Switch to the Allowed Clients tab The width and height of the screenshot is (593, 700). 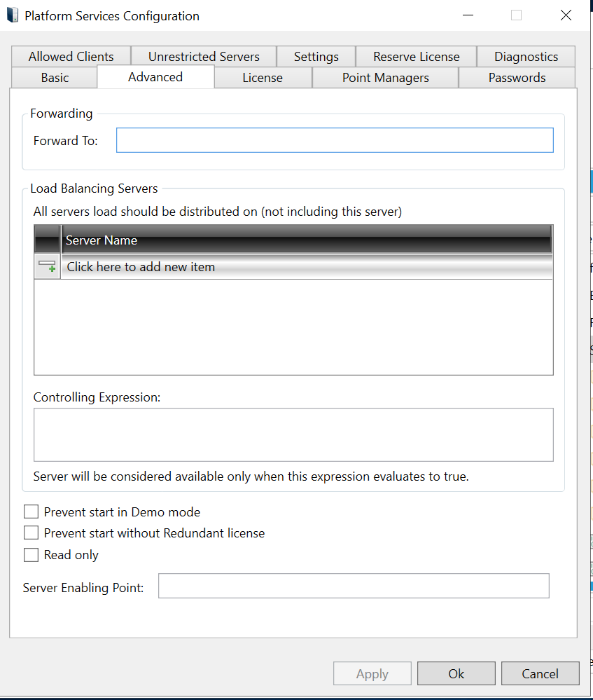(x=71, y=57)
